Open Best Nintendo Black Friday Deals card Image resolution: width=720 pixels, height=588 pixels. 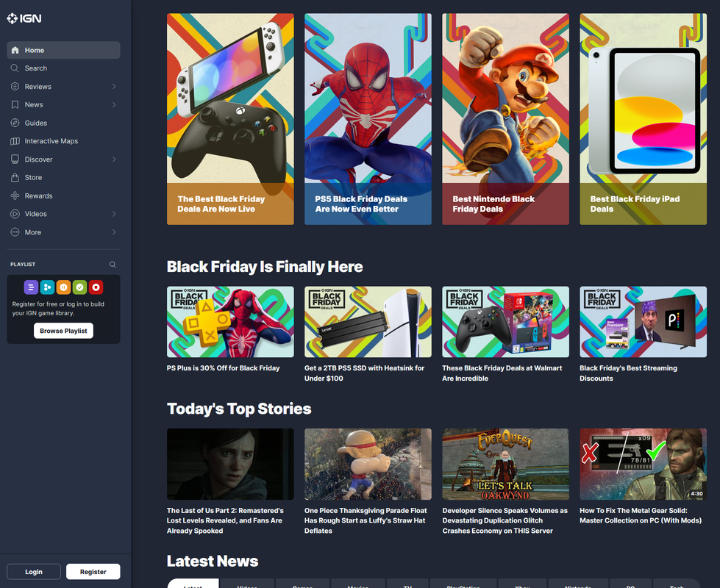pos(505,119)
